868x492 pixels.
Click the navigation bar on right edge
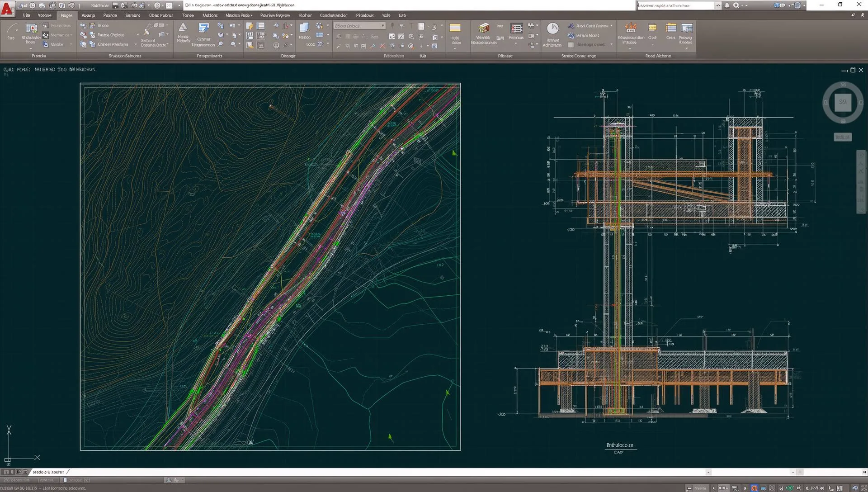click(x=861, y=182)
